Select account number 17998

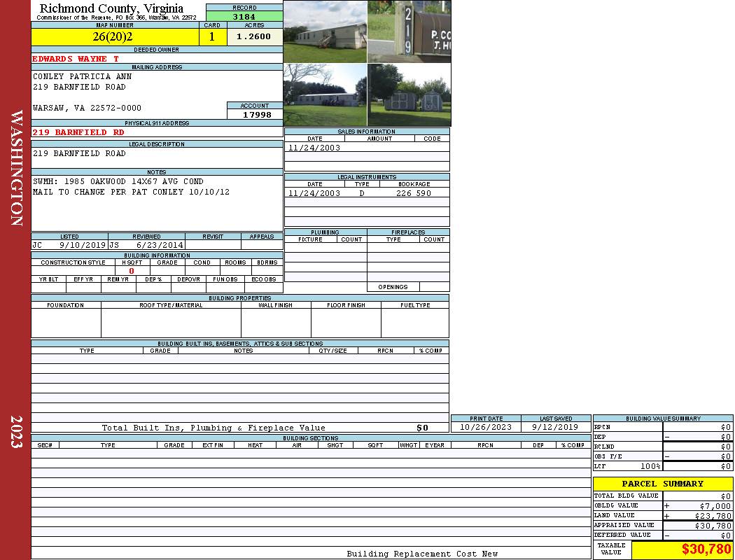pos(255,115)
